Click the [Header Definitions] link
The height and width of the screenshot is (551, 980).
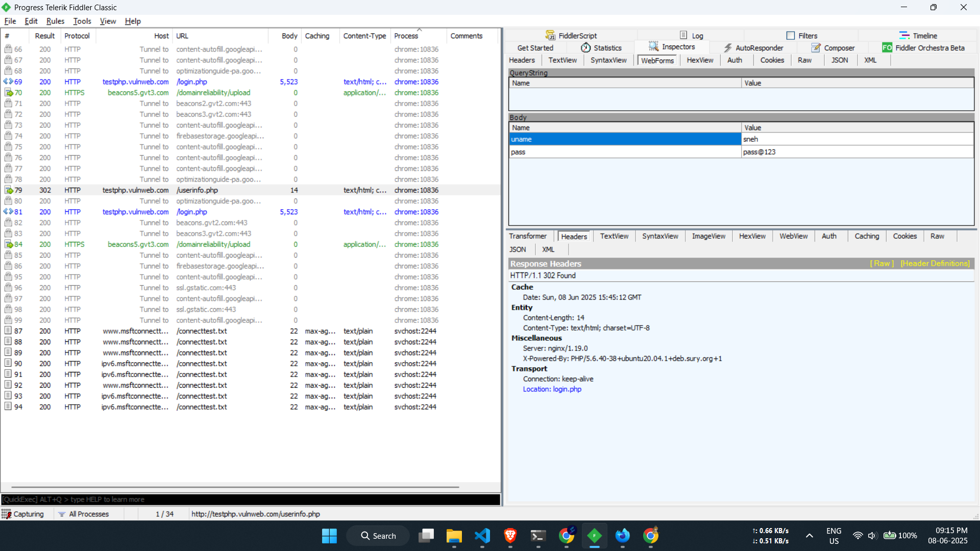point(935,264)
